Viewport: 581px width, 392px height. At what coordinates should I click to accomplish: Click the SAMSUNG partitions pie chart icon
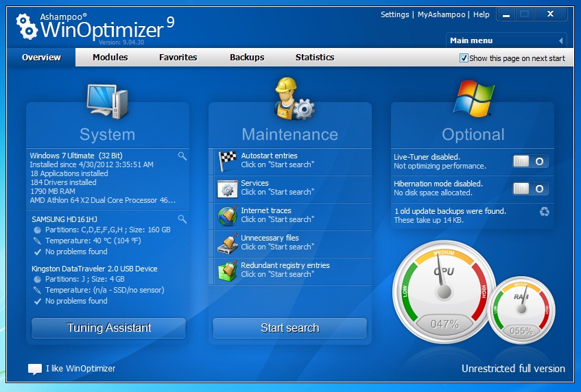[x=38, y=230]
